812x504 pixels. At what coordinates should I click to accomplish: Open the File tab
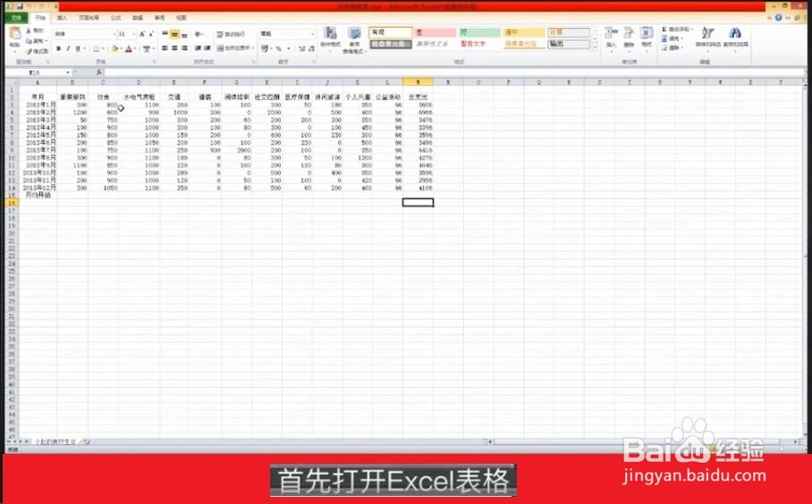point(17,18)
